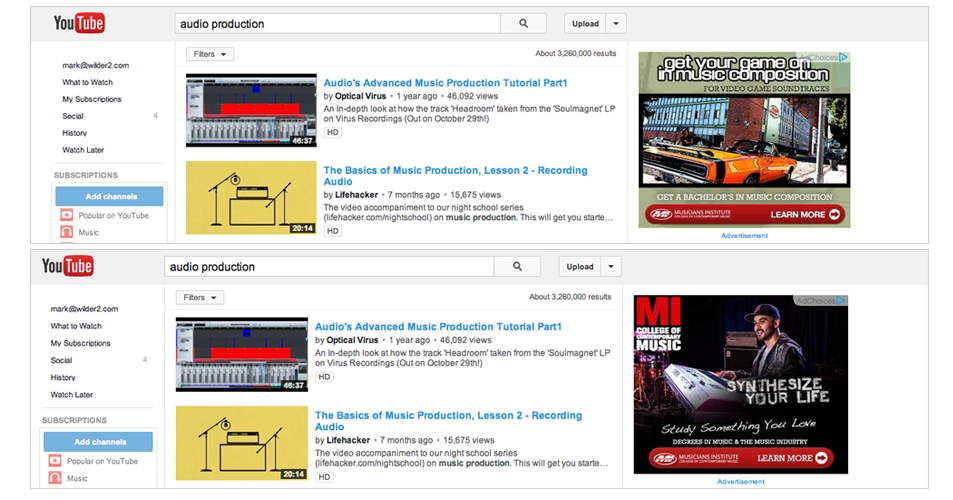The width and height of the screenshot is (953, 500).
Task: Open Watch Later in the bottom sidebar
Action: pyautogui.click(x=72, y=395)
